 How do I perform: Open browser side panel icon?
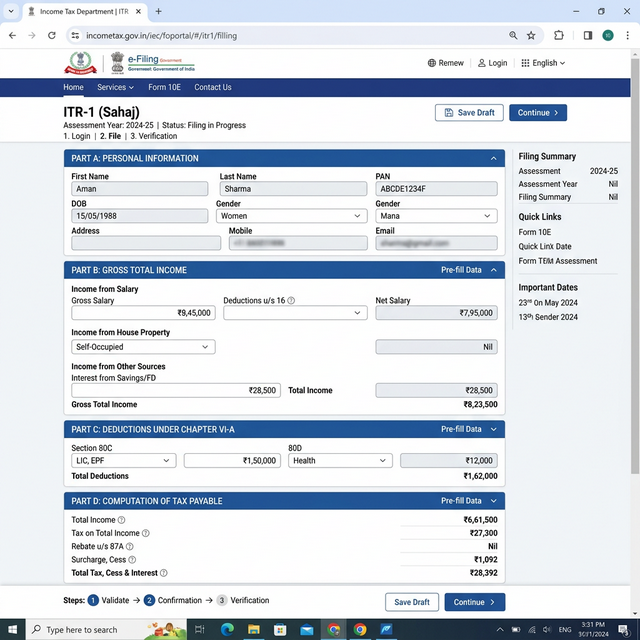pyautogui.click(x=588, y=36)
